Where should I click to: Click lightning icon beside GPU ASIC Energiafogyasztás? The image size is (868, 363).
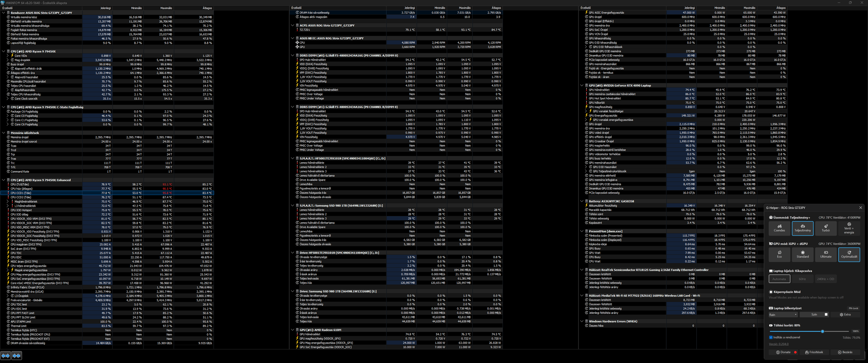point(586,13)
